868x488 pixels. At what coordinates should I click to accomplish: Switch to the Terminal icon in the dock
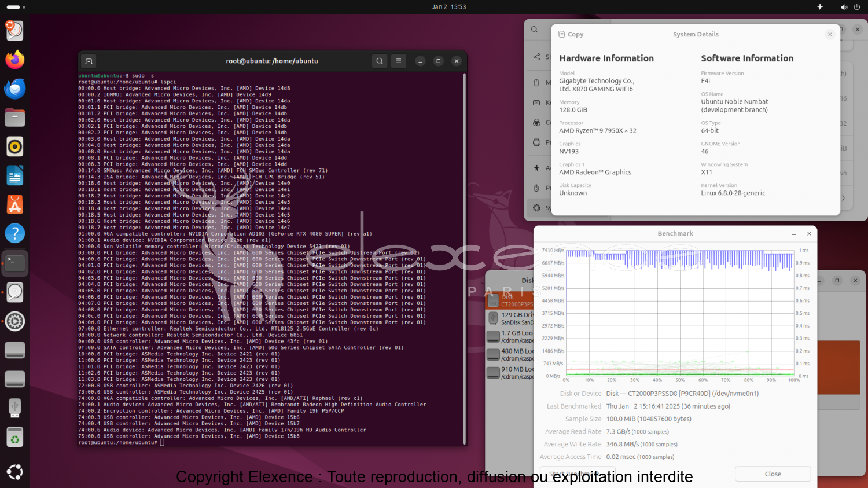[x=14, y=263]
